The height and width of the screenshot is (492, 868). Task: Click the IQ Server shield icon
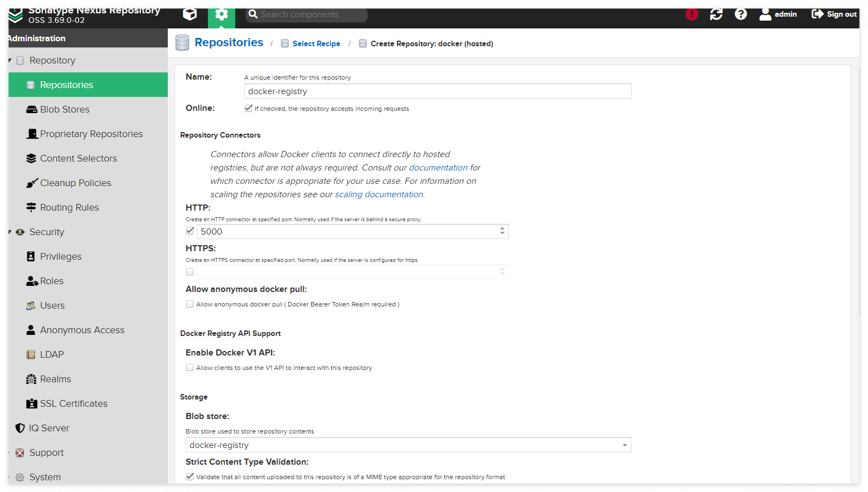tap(20, 428)
